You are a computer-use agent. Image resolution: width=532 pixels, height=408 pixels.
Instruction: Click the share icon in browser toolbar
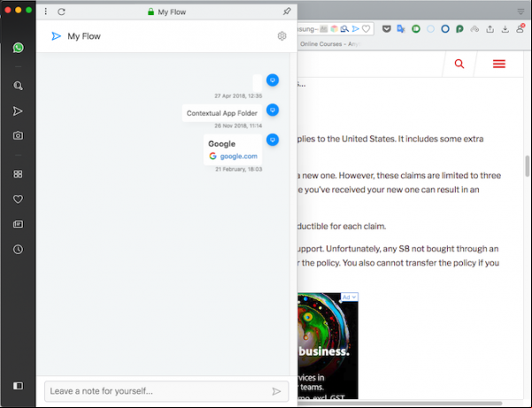point(490,29)
